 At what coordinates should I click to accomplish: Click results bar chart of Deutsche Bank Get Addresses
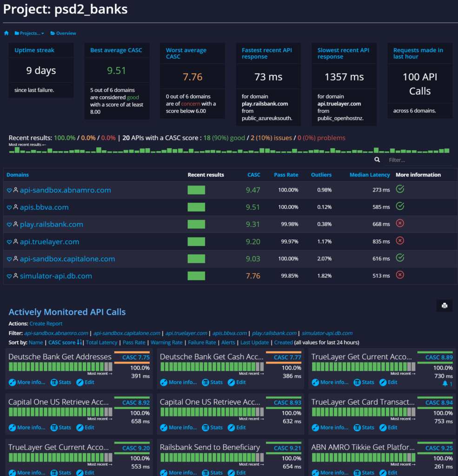point(60,367)
